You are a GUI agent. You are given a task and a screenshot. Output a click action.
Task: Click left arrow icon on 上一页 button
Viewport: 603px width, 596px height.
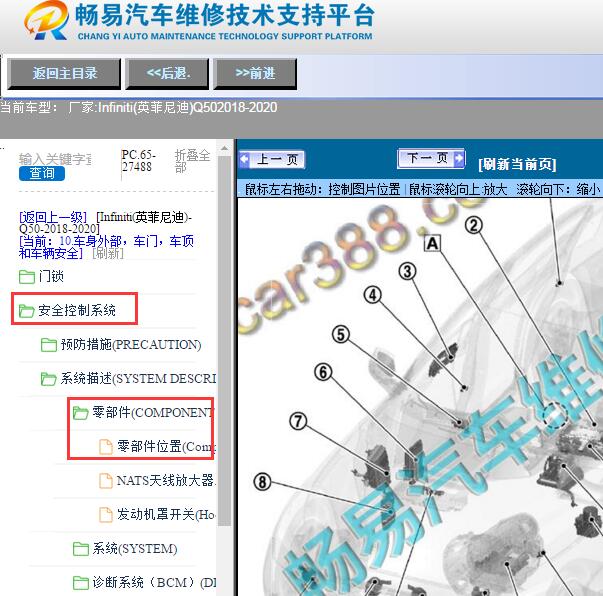pyautogui.click(x=244, y=159)
